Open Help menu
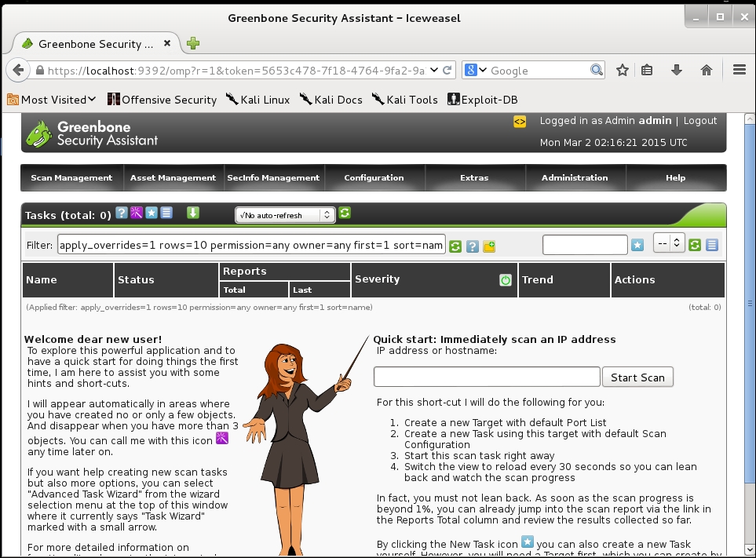This screenshot has height=558, width=756. [x=675, y=178]
